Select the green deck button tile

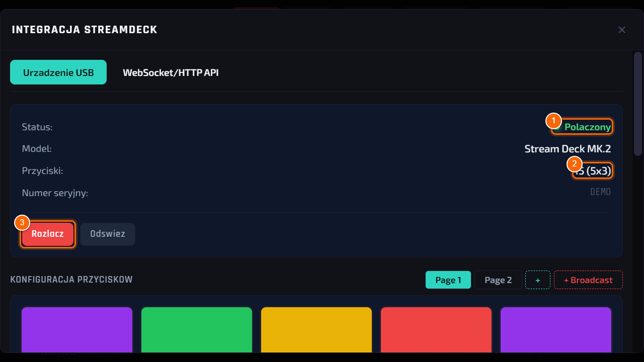tap(197, 329)
